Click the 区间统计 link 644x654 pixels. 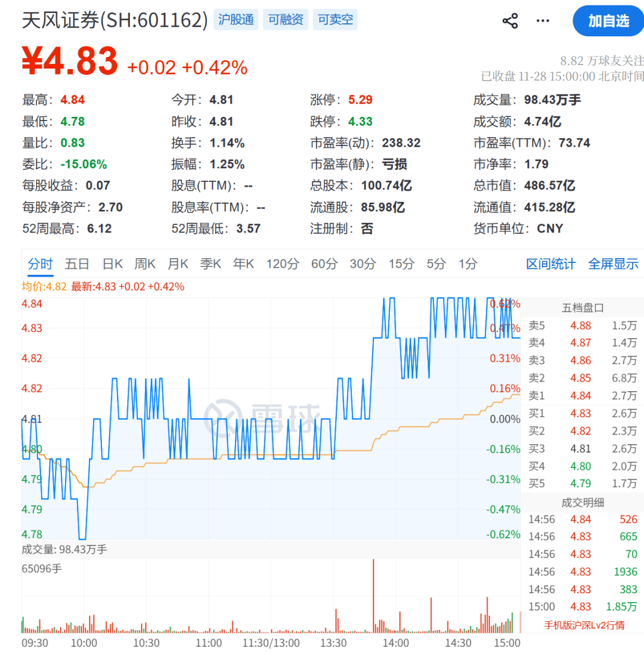(550, 264)
